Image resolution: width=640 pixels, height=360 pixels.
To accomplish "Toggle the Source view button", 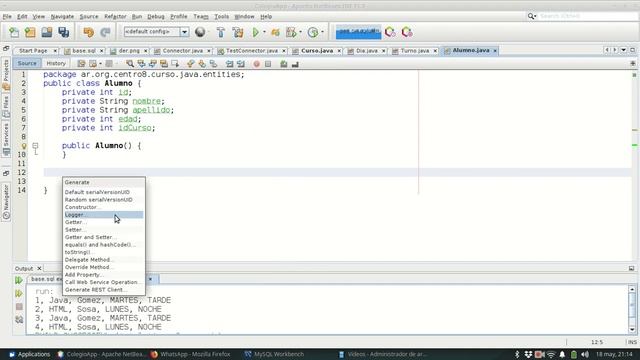I will coord(27,63).
